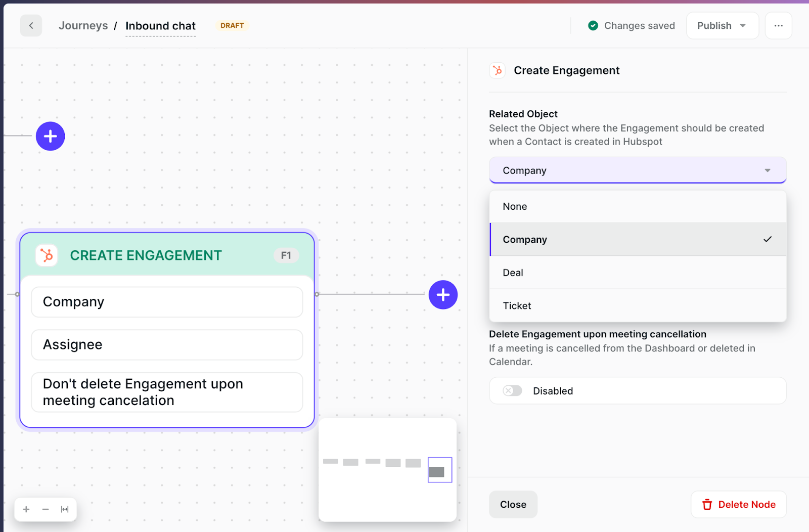Click the minimap viewport preview
809x532 pixels.
pyautogui.click(x=439, y=470)
